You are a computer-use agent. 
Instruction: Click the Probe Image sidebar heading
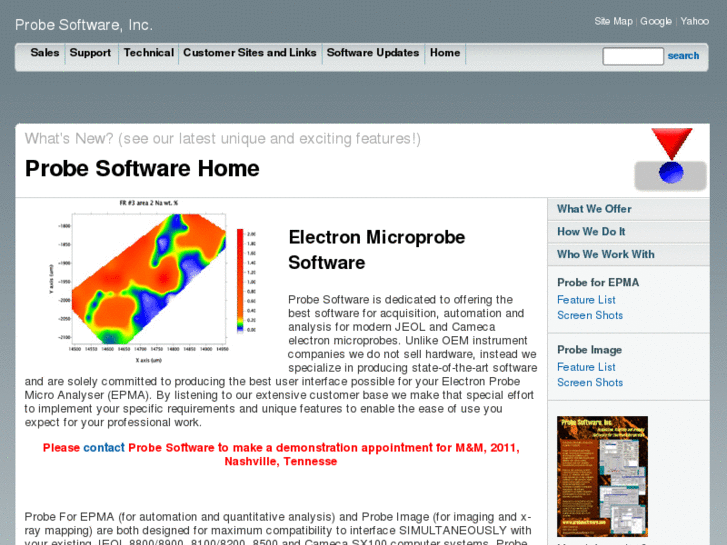589,350
